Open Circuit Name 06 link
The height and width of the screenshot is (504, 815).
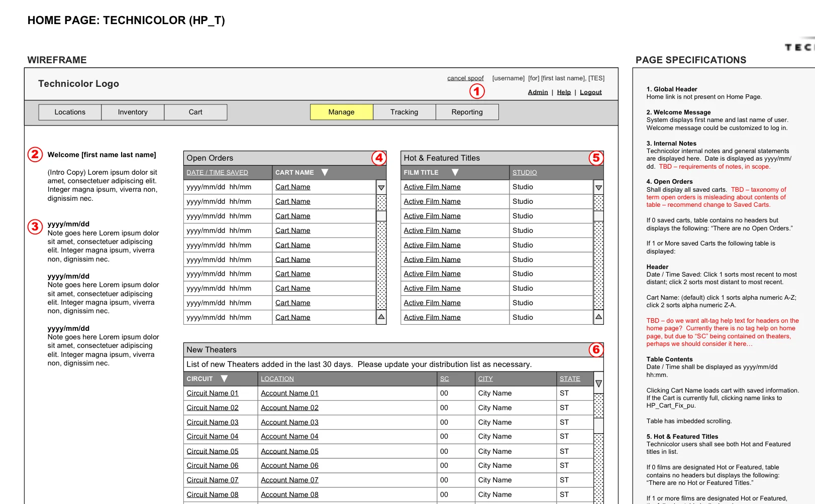[x=213, y=465]
